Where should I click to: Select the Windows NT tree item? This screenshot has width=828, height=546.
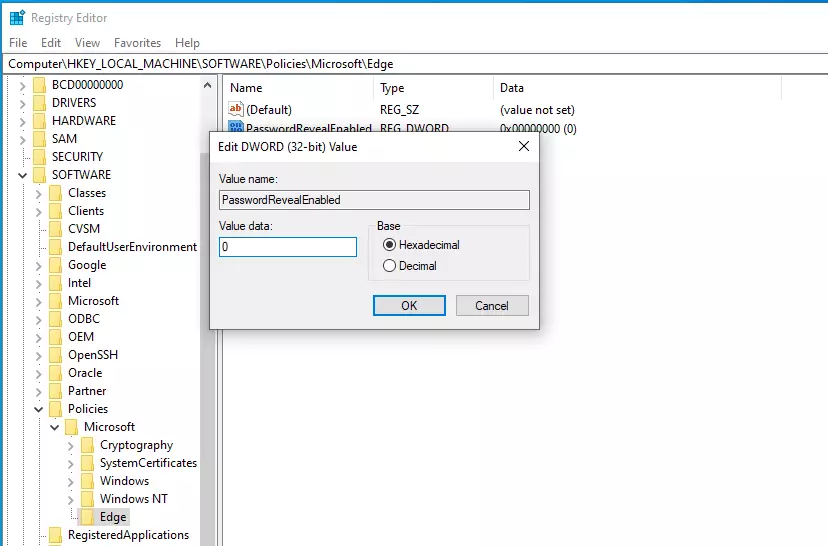tap(134, 498)
